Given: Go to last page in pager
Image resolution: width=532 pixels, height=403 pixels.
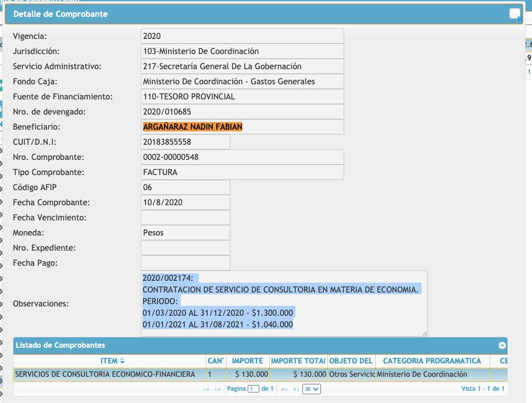Looking at the screenshot, I should tap(295, 389).
